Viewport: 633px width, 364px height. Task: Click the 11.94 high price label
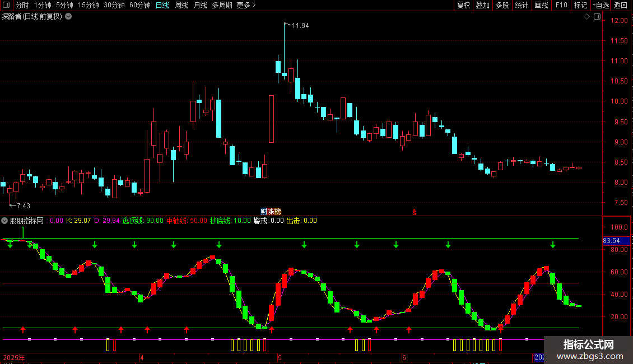coord(300,26)
